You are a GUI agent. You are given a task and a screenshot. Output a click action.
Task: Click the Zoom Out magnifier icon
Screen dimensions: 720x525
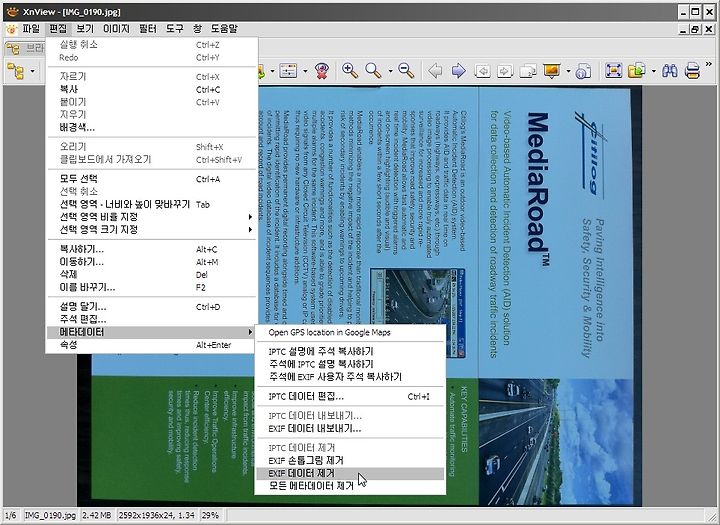click(406, 71)
